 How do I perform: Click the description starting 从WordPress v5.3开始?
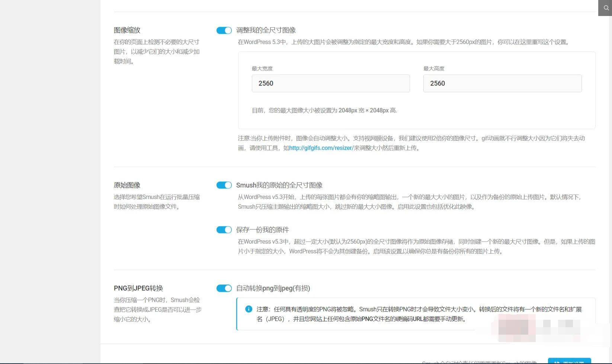410,202
